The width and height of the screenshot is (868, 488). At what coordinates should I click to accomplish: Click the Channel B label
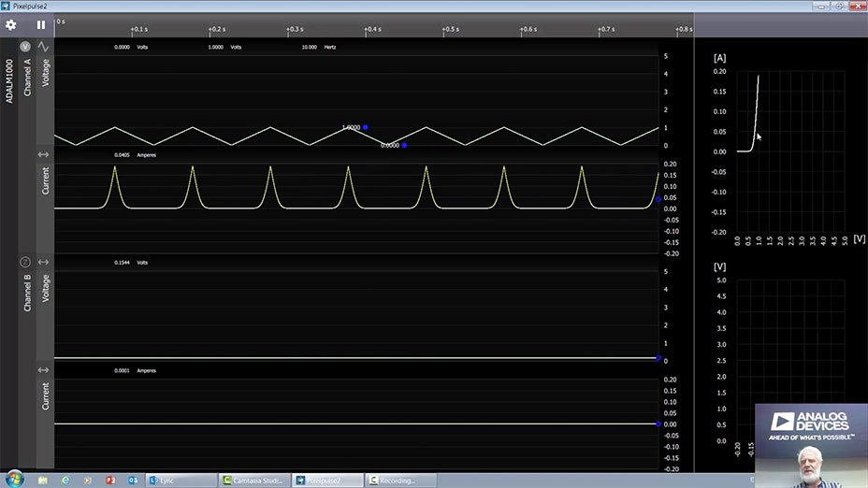27,293
